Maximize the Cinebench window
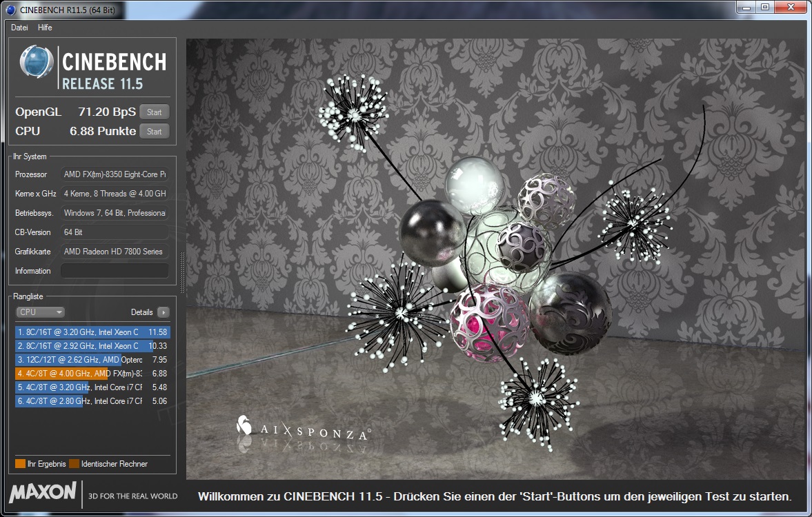The width and height of the screenshot is (812, 517). click(x=764, y=8)
